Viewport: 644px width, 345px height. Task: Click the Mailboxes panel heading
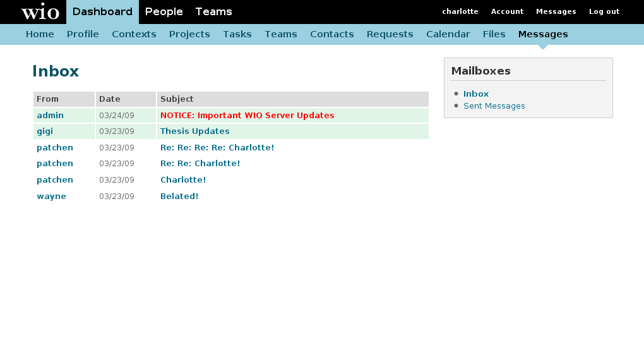tap(480, 71)
